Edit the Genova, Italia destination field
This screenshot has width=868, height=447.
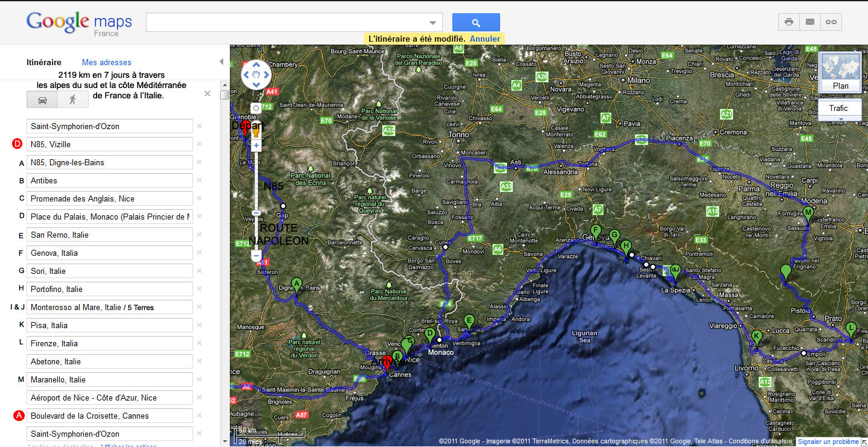pos(110,253)
